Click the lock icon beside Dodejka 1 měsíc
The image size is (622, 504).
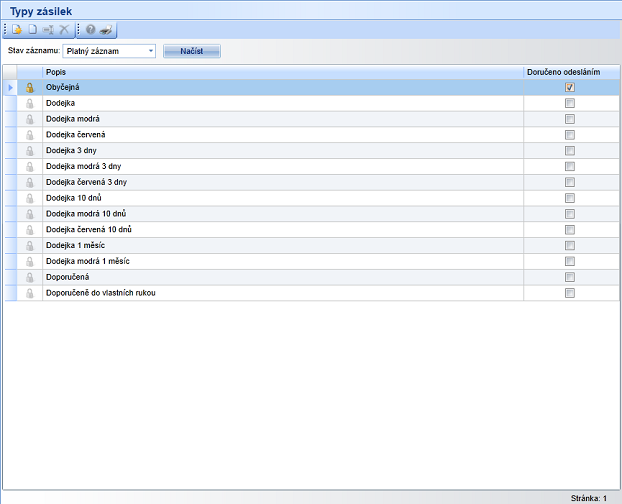pos(30,246)
